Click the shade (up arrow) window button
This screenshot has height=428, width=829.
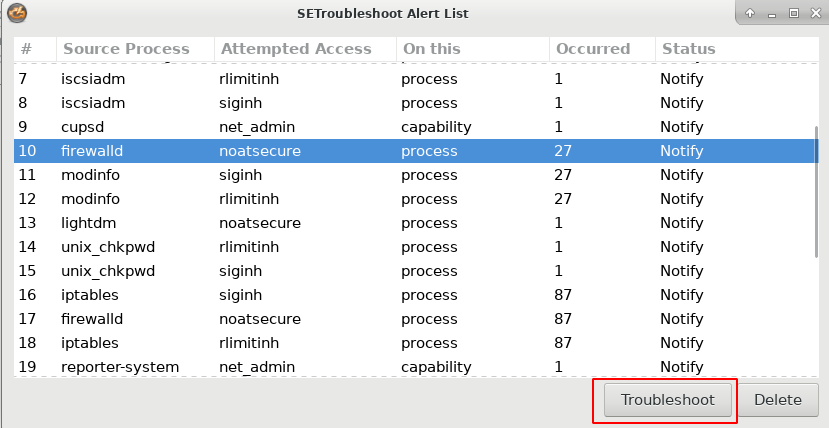(x=751, y=14)
